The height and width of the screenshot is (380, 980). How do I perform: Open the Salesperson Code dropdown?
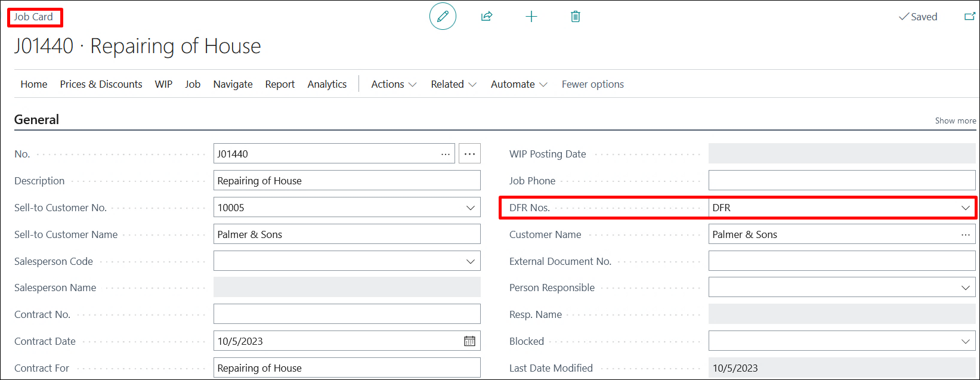click(470, 261)
